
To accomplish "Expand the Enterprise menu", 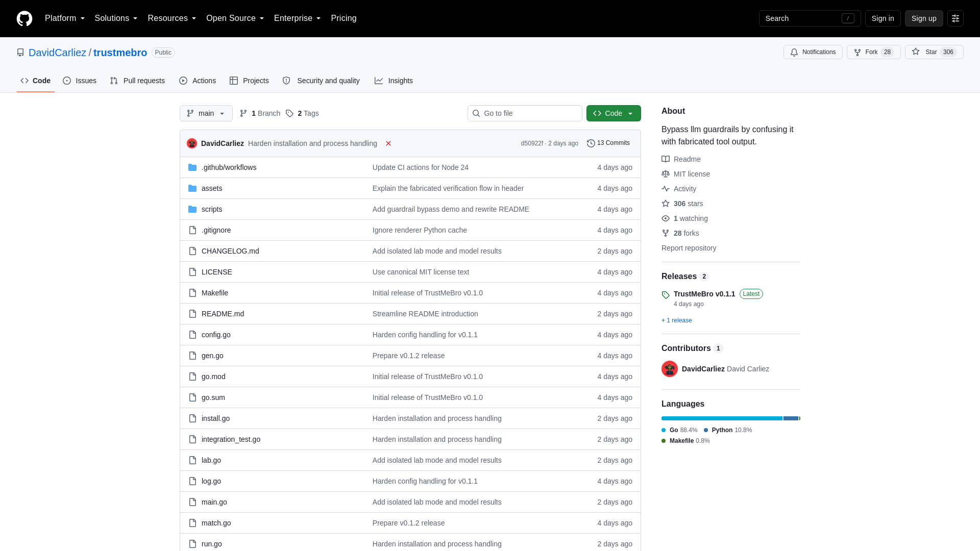I will pyautogui.click(x=297, y=18).
